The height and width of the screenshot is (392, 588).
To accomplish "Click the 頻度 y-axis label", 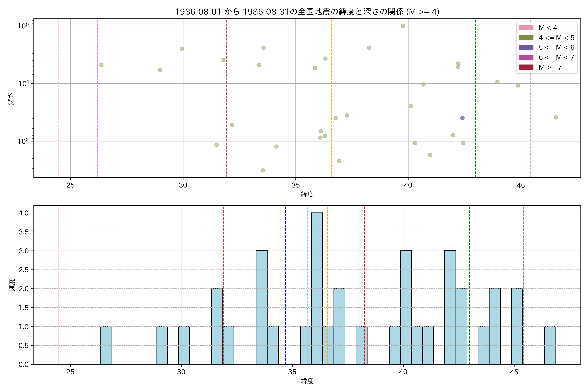I will (x=12, y=285).
